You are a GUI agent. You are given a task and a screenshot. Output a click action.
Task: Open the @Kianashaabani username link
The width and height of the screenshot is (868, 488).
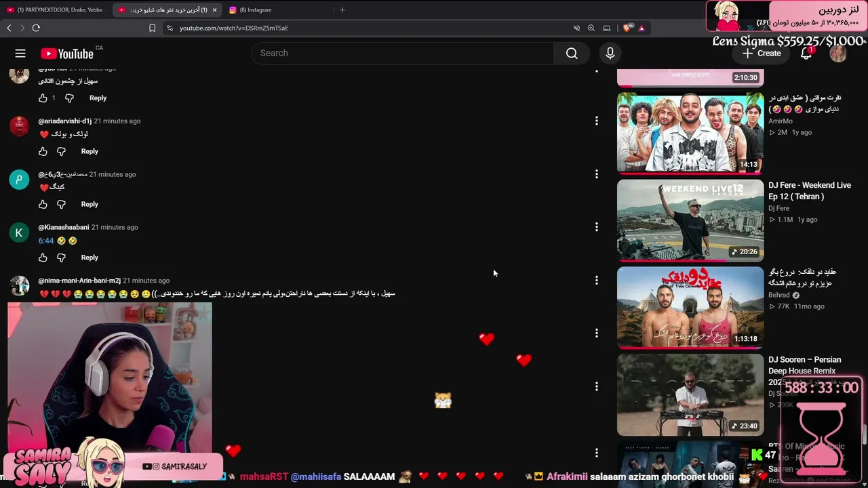point(64,227)
